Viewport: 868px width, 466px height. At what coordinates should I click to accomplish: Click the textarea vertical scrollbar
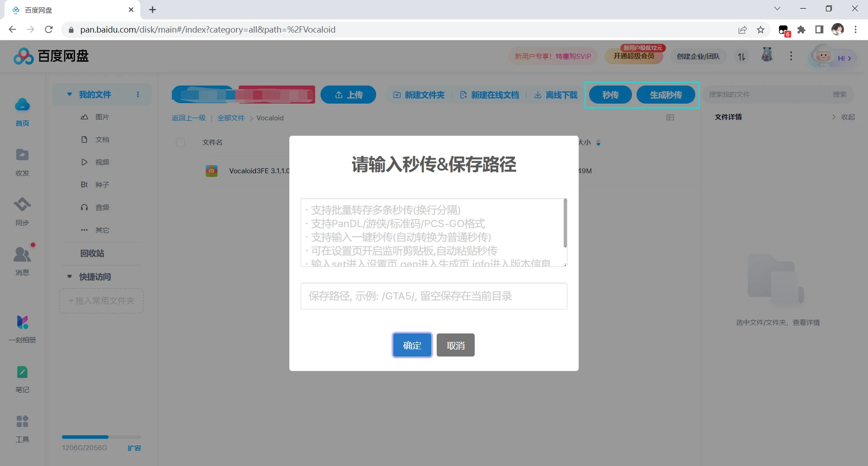pyautogui.click(x=565, y=223)
